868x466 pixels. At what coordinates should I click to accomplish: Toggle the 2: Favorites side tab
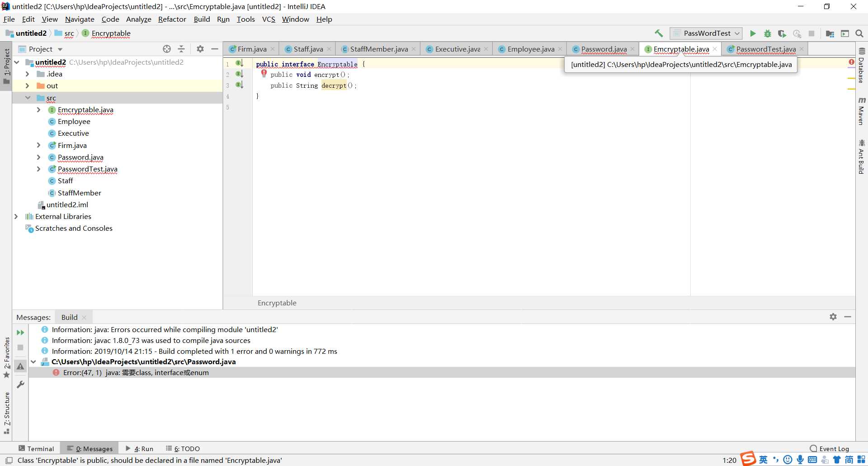[6, 357]
